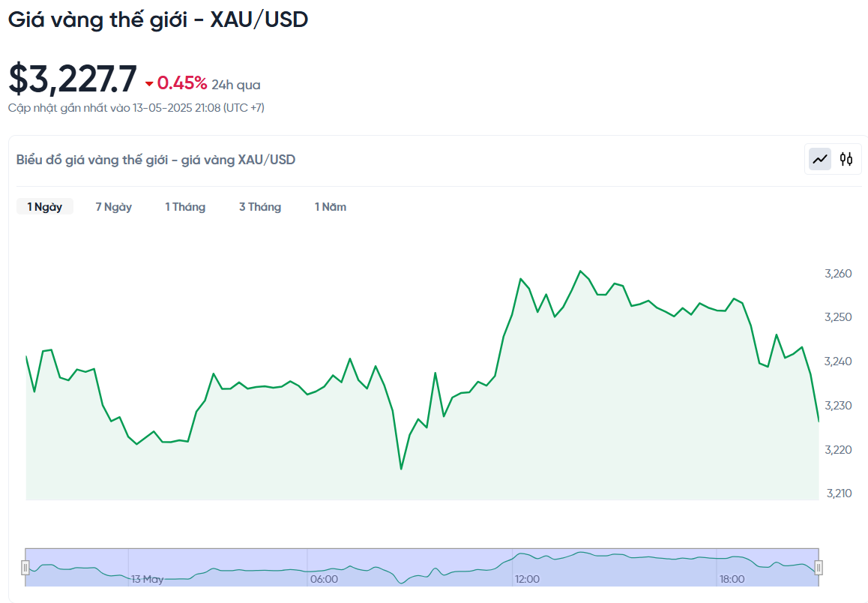
Task: Click the 3,260 y-axis label
Action: coord(838,274)
